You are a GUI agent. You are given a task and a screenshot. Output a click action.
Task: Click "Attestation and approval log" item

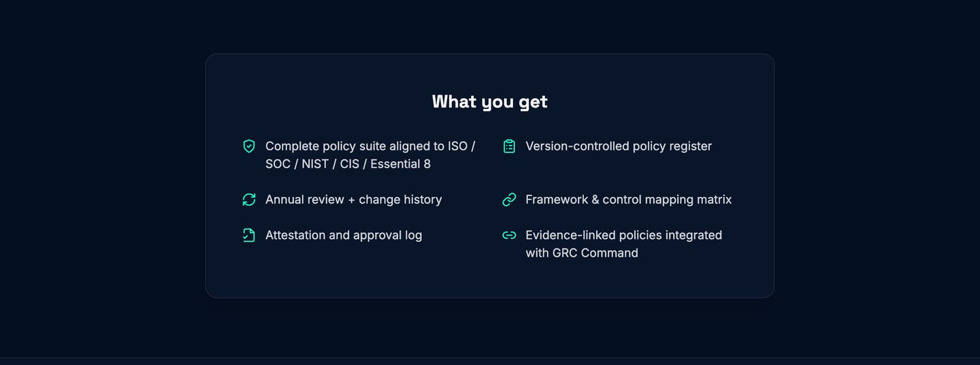[x=344, y=235]
